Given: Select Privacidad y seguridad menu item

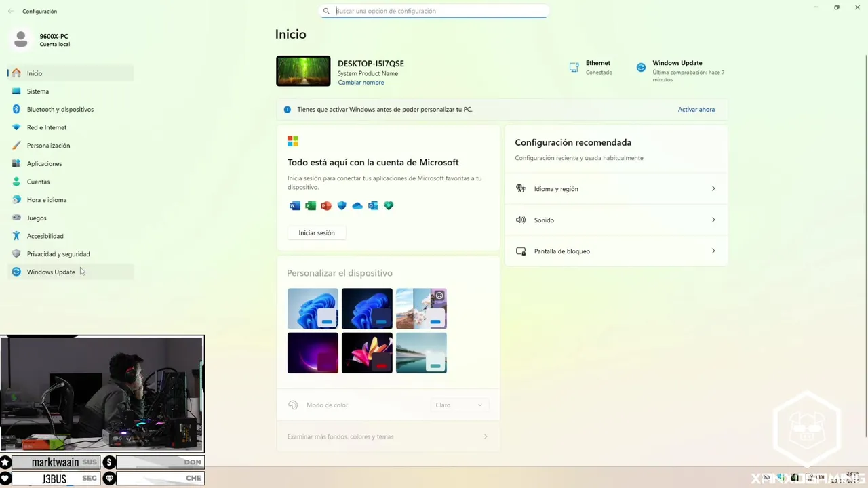Looking at the screenshot, I should click(x=71, y=254).
